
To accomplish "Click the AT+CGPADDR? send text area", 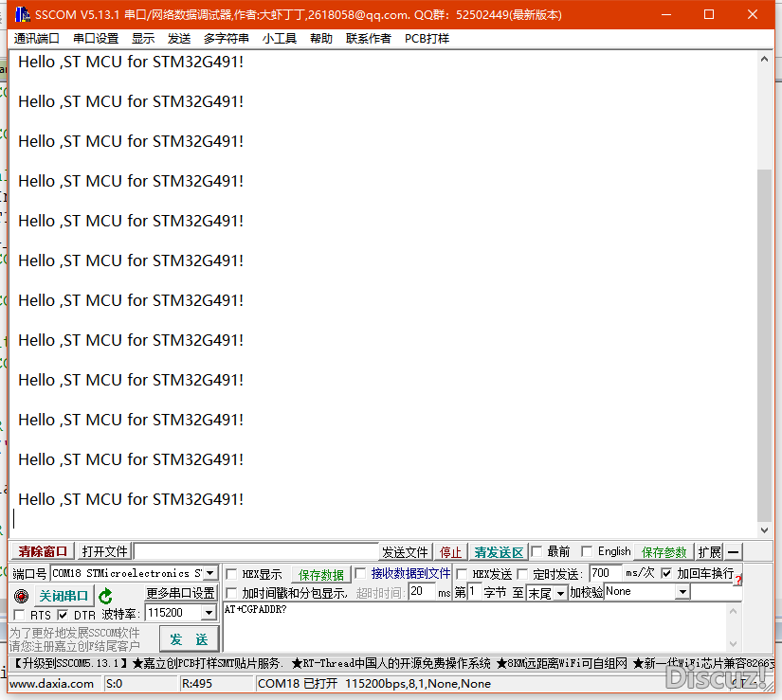I will coord(474,627).
